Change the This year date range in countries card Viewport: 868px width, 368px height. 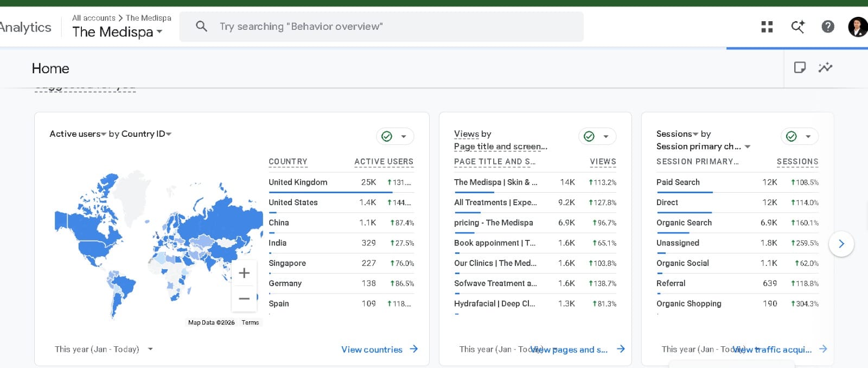point(104,349)
